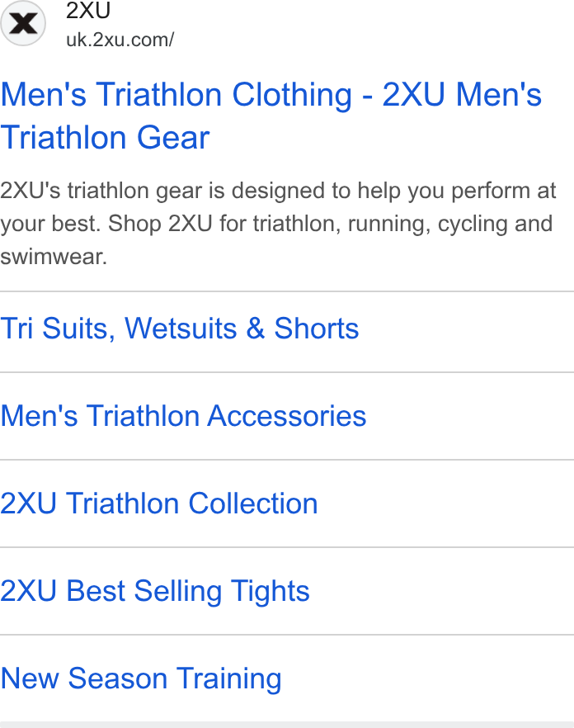Image resolution: width=574 pixels, height=728 pixels.
Task: Click the 2XU favicon logo
Action: [23, 23]
